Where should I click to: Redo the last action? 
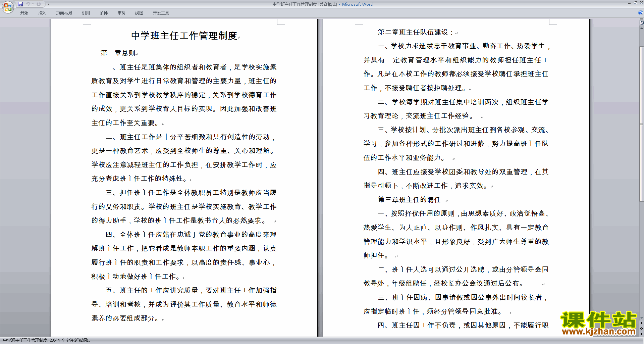point(39,4)
